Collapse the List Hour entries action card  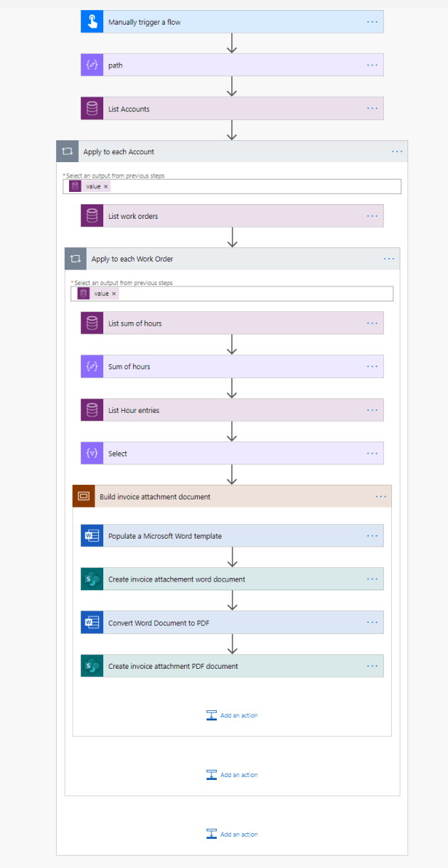click(218, 409)
